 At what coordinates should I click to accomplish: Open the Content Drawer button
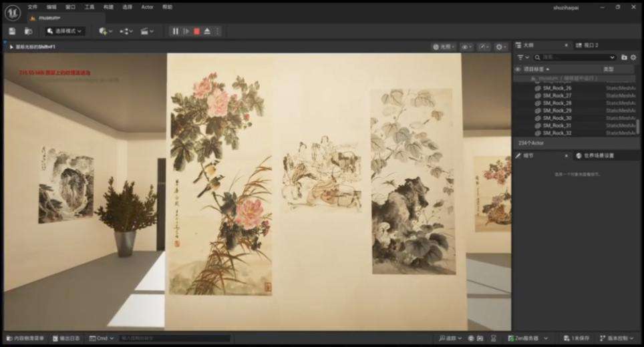tap(25, 338)
